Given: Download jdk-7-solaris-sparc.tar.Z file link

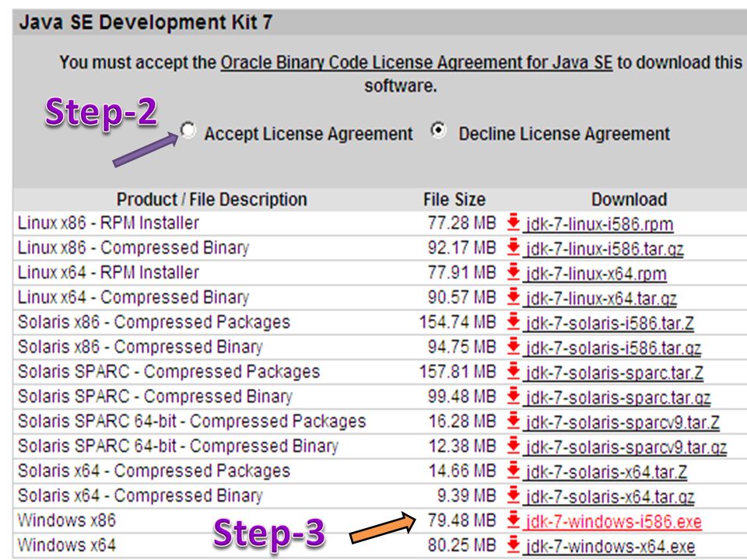Looking at the screenshot, I should point(614,373).
